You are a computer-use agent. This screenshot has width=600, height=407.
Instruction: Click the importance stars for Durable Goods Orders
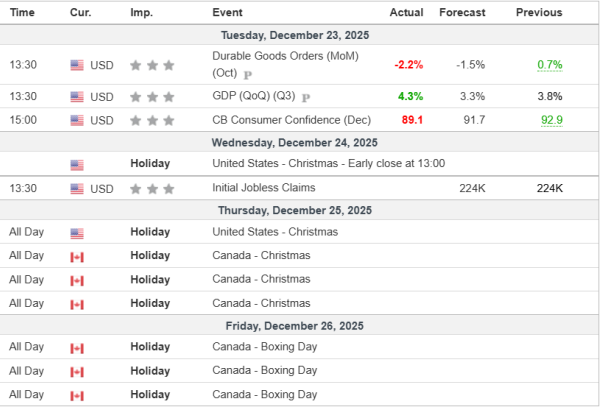coord(152,66)
